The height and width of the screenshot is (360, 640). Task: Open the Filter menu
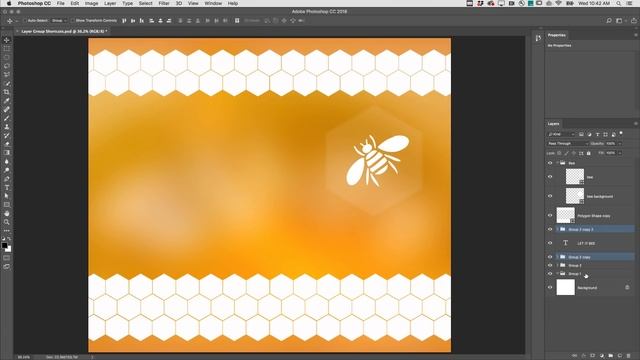coord(164,3)
